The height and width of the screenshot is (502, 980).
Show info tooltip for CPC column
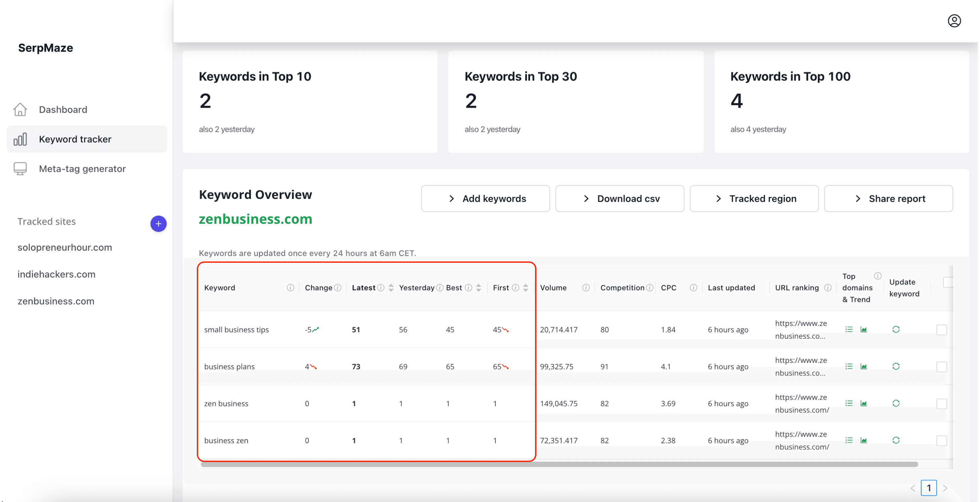click(693, 288)
